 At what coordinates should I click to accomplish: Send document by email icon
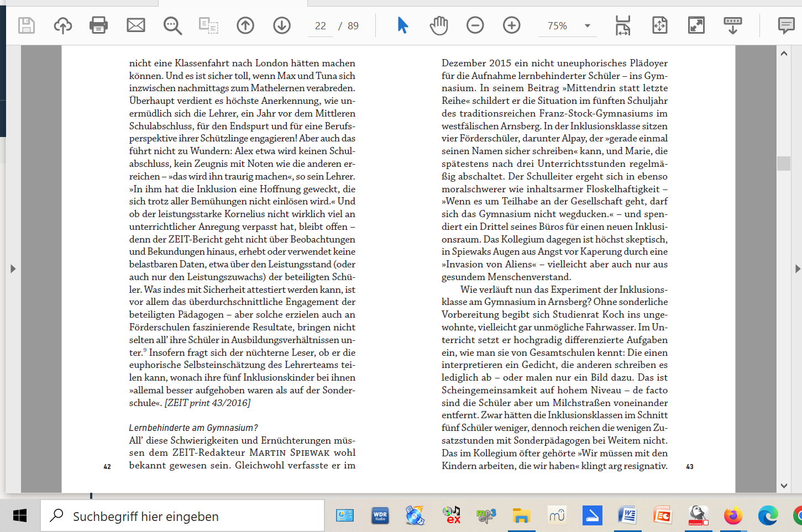135,25
